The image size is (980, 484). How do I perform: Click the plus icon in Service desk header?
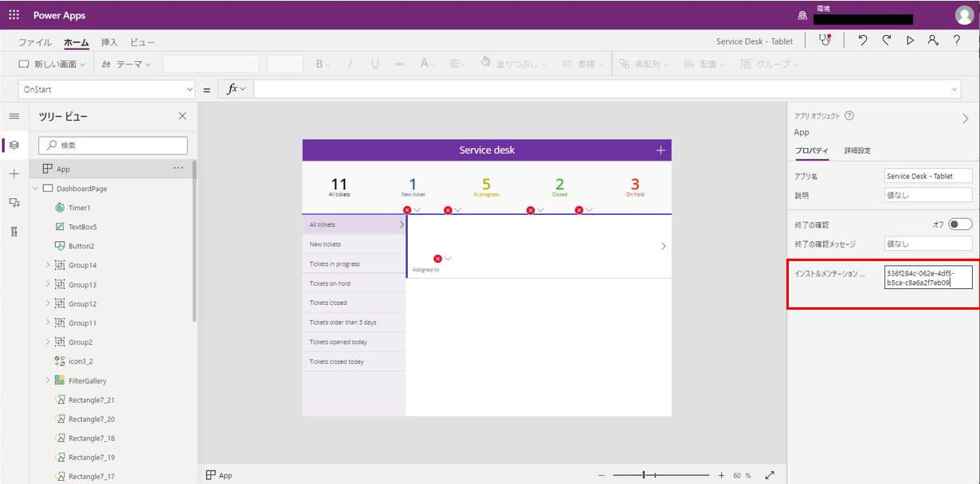[x=661, y=150]
